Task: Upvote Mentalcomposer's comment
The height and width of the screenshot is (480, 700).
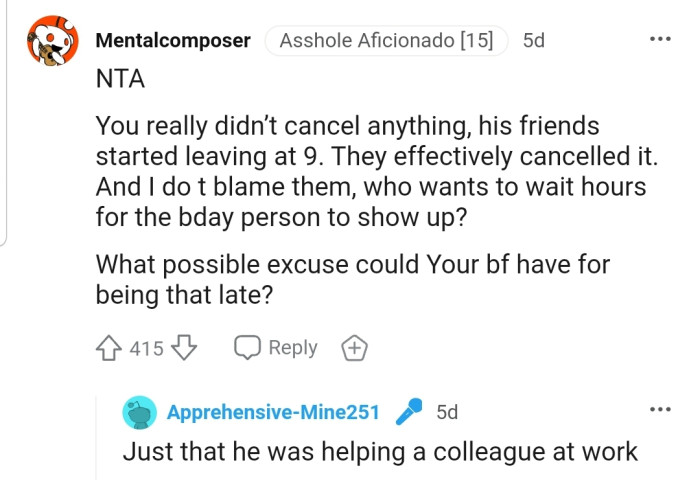Action: [109, 348]
